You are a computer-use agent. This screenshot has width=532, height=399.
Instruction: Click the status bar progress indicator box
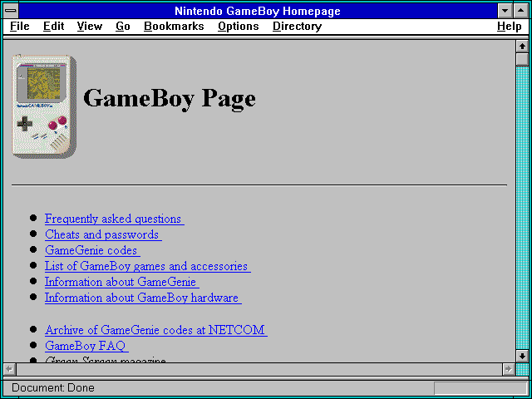(x=480, y=388)
